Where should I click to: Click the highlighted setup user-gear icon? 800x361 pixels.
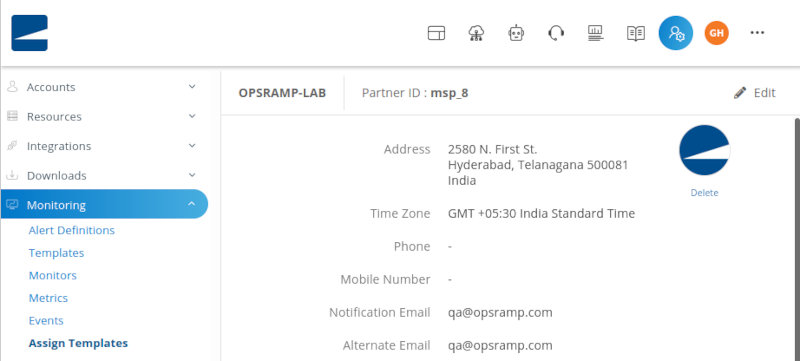tap(676, 33)
